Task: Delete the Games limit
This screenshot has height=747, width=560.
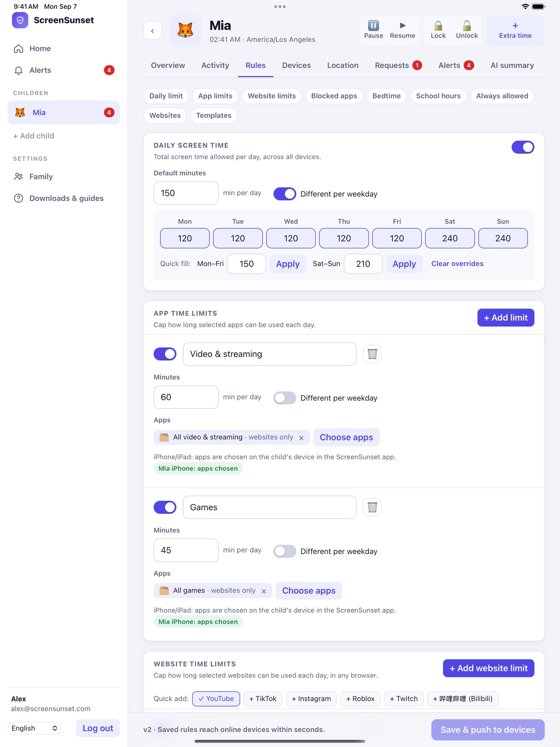Action: tap(372, 507)
